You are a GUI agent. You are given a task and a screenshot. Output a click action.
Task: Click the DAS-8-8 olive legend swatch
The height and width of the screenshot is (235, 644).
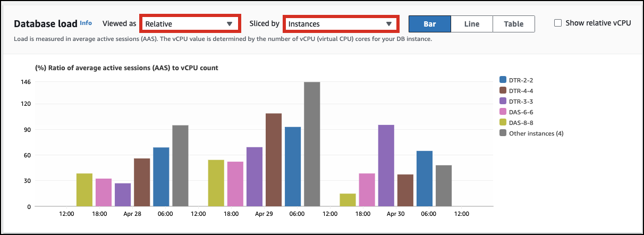tap(503, 122)
